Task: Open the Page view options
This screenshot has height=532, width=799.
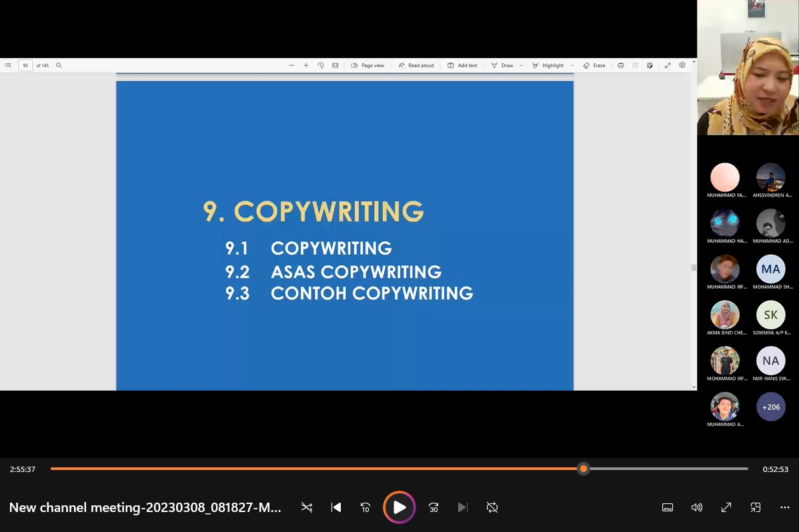Action: [367, 65]
